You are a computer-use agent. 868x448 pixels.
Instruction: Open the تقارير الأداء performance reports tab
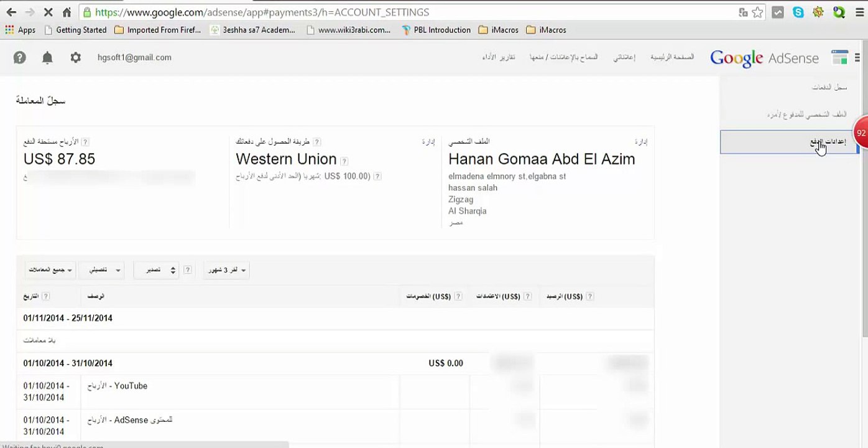point(499,57)
